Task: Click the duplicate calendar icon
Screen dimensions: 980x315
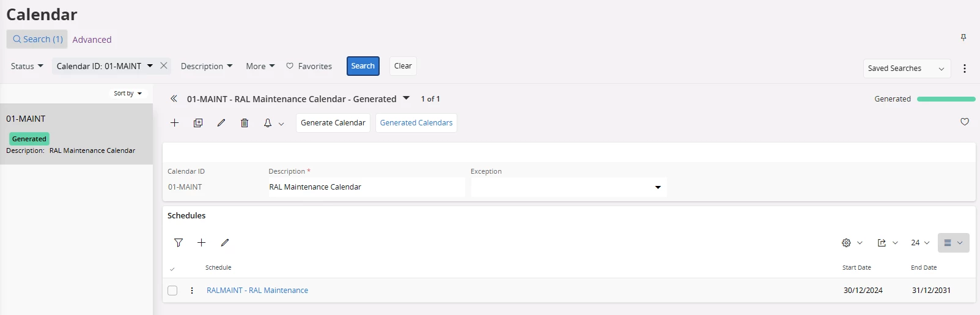Action: point(198,123)
